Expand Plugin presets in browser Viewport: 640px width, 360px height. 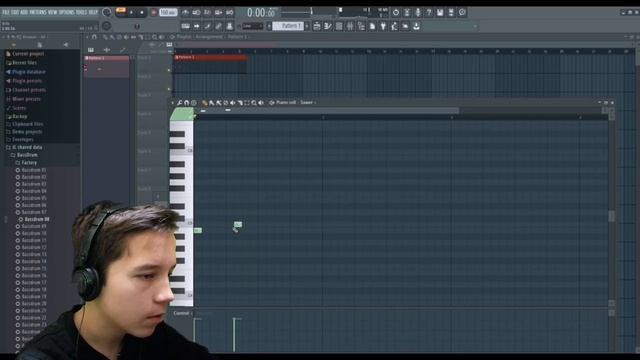(x=27, y=81)
